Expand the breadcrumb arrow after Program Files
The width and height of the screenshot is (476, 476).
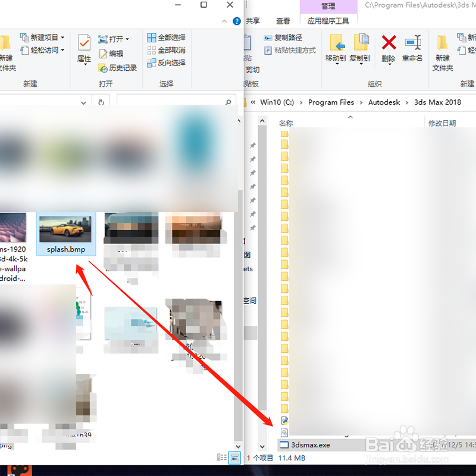[x=361, y=102]
